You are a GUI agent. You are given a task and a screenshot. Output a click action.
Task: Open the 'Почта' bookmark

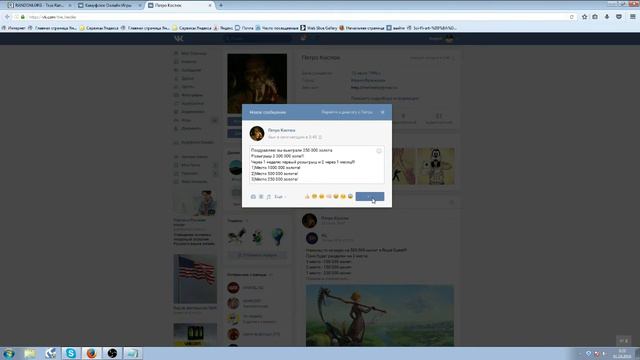point(244,28)
